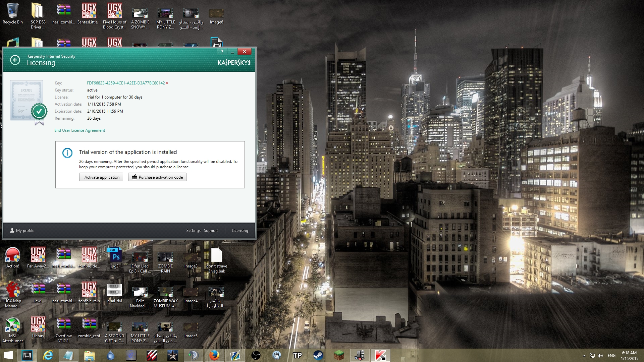Screen dimensions: 644x362
Task: Select the Elfen Lied Ep.8 video file
Action: pos(140,262)
